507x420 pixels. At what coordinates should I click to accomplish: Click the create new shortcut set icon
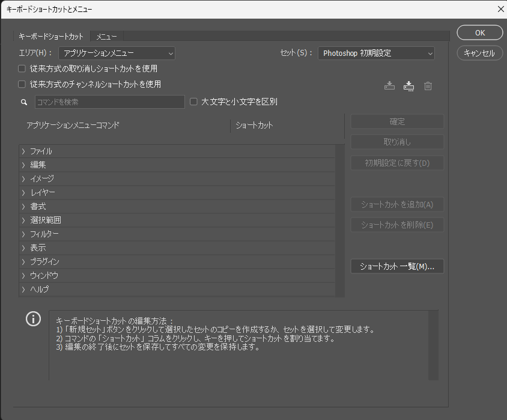coord(409,86)
